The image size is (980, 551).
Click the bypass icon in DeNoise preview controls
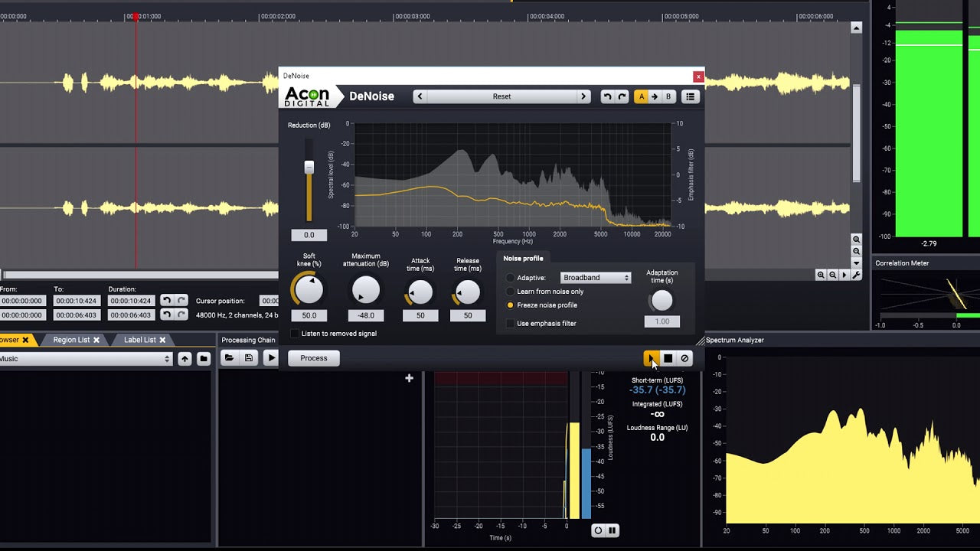(x=684, y=358)
